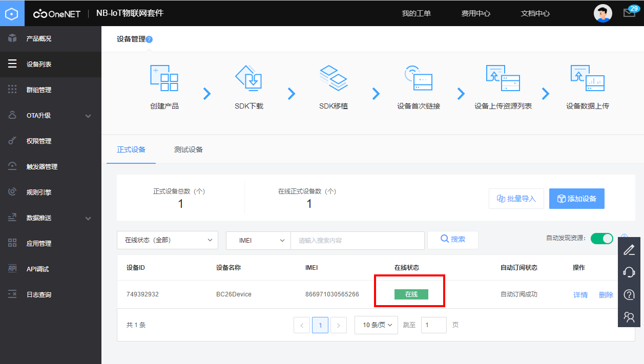Screen dimensions: 644x364
Task: Open the community people icon
Action: point(629,317)
